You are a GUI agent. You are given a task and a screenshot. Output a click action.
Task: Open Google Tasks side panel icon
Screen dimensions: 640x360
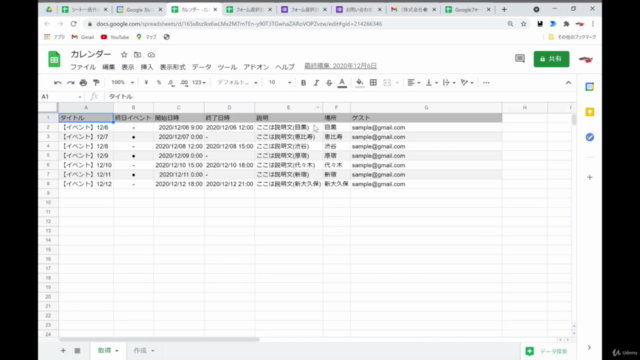(x=589, y=137)
